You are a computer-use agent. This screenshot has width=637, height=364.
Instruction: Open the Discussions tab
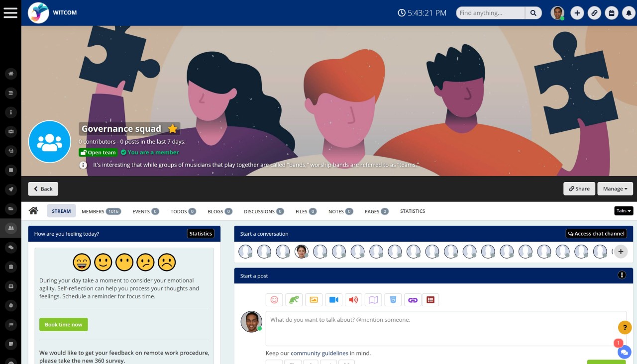[258, 211]
